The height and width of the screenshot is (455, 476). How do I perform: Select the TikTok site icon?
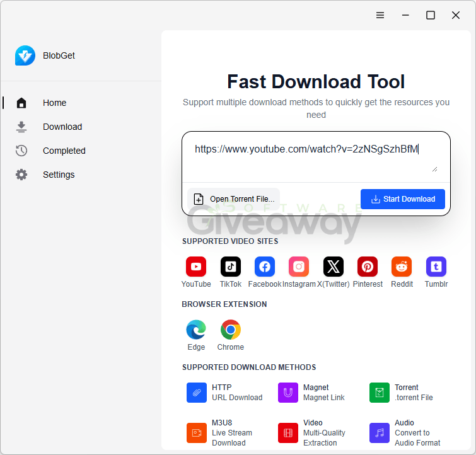tap(230, 267)
